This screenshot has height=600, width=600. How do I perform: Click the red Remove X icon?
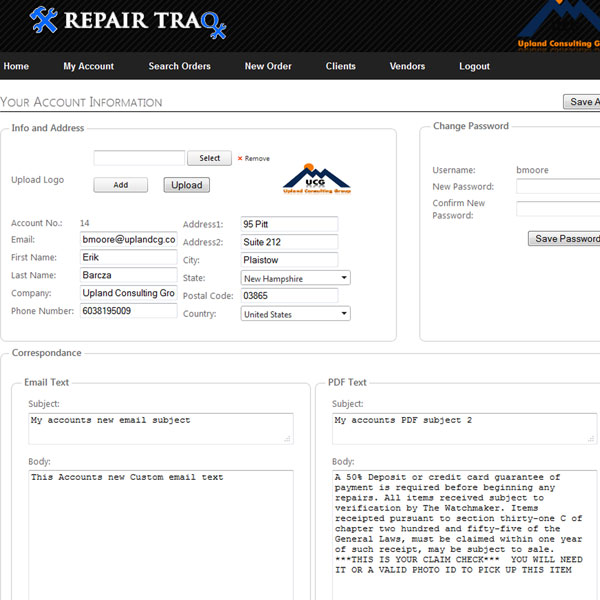click(x=240, y=158)
